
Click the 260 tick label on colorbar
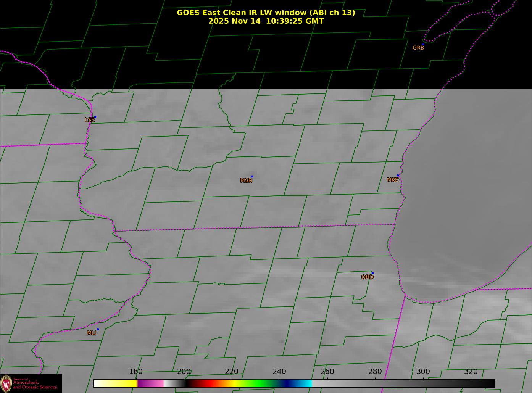coord(327,372)
